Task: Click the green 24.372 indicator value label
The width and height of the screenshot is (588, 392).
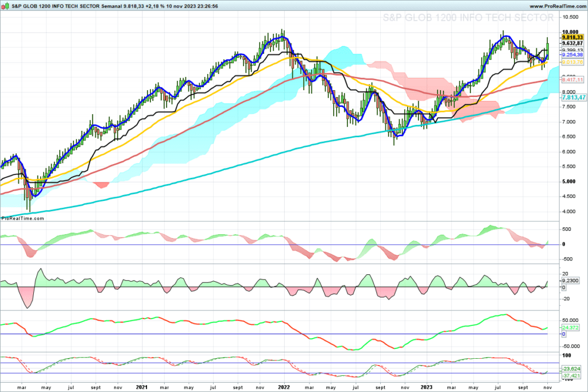Action: click(x=570, y=328)
